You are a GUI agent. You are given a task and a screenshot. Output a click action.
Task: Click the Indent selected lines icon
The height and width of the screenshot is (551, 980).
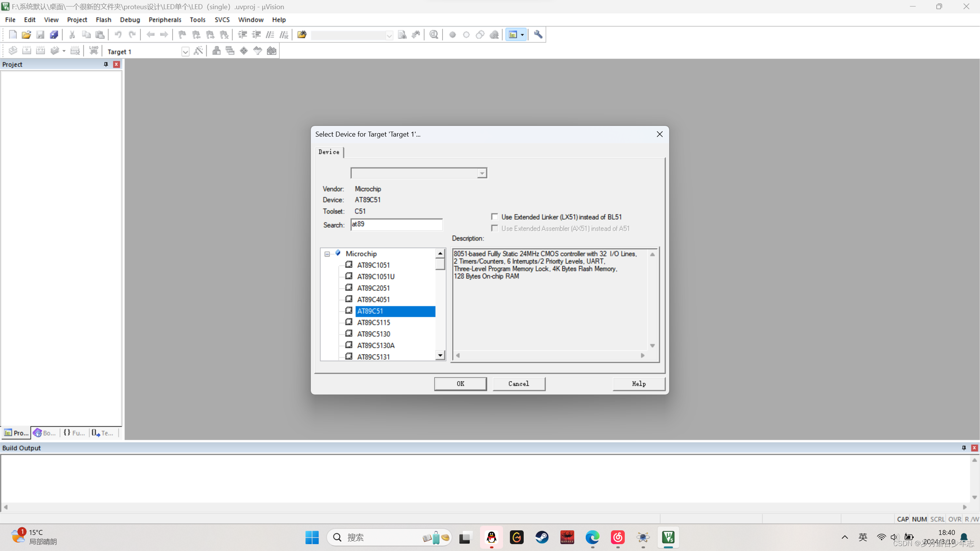click(242, 35)
